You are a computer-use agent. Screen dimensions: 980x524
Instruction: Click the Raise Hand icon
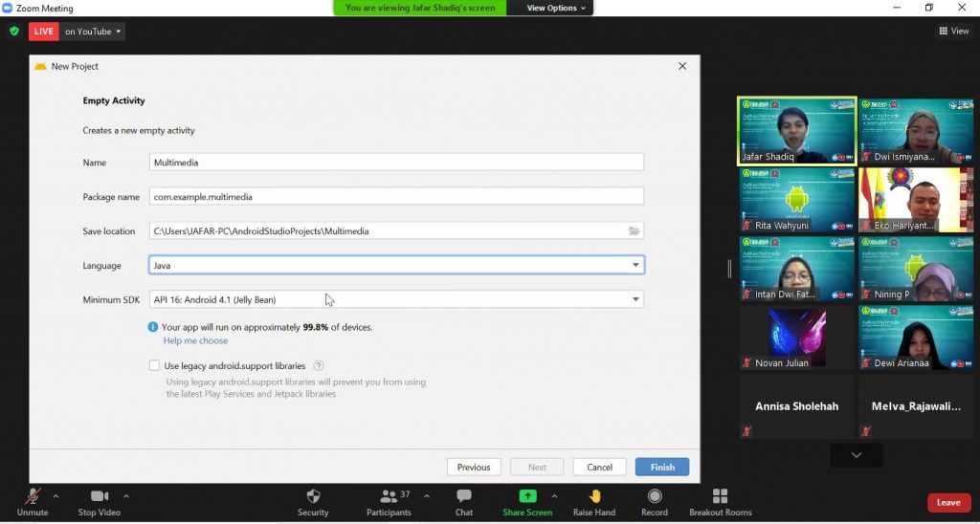[594, 496]
